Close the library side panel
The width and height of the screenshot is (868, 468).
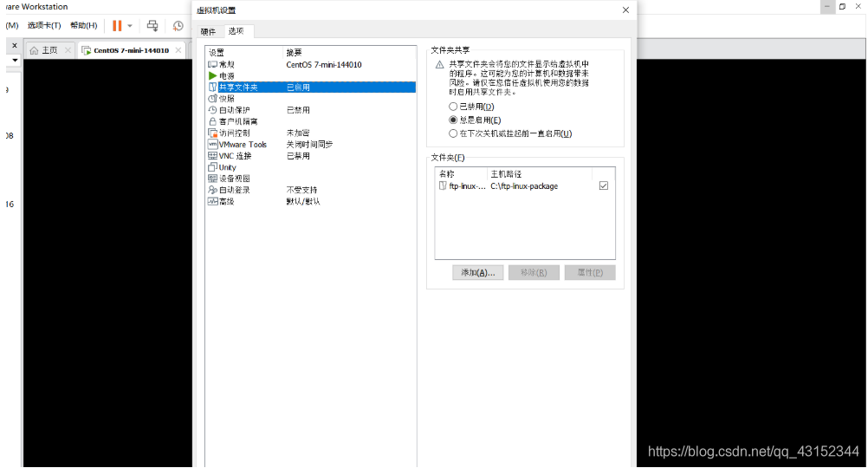pos(15,45)
